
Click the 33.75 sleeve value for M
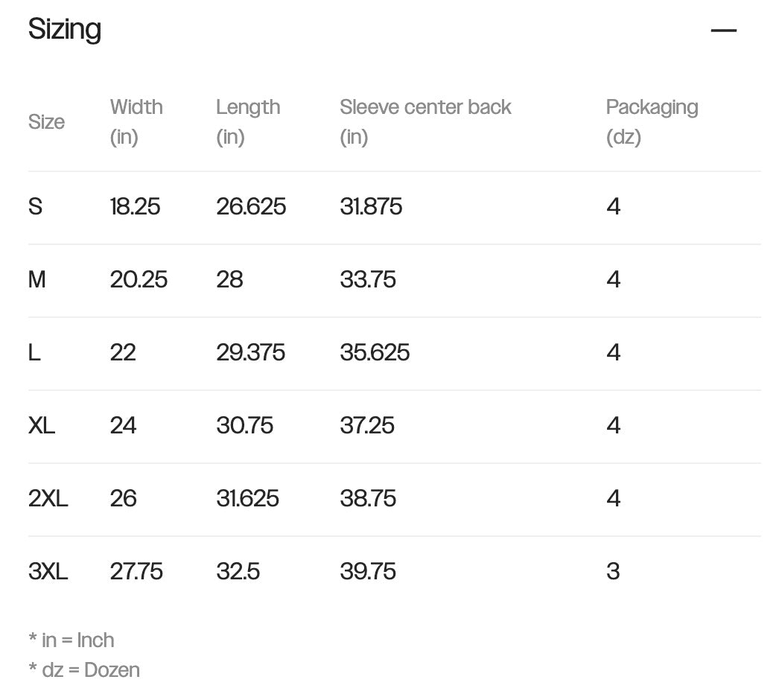tap(368, 280)
